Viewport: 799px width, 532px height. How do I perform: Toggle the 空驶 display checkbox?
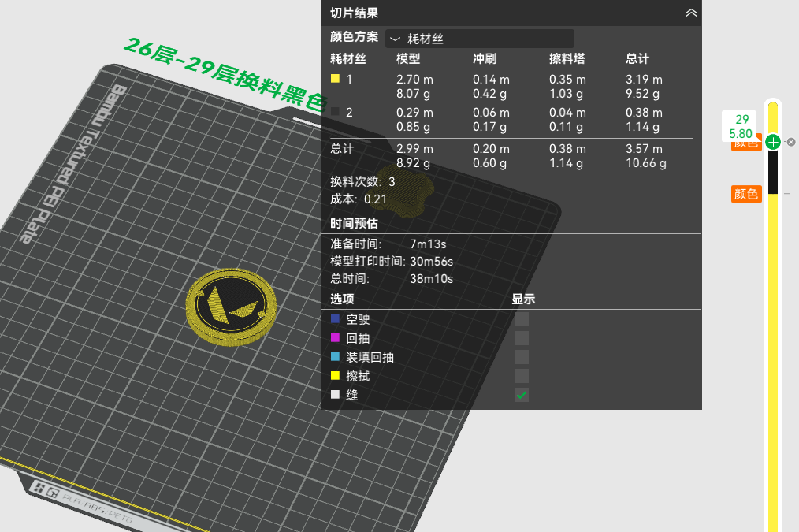pyautogui.click(x=522, y=319)
